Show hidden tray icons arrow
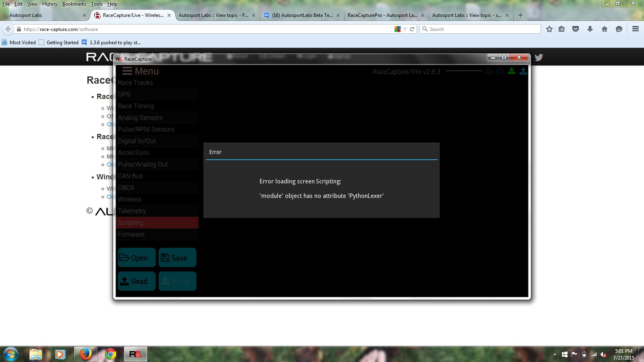This screenshot has height=362, width=644. click(555, 354)
